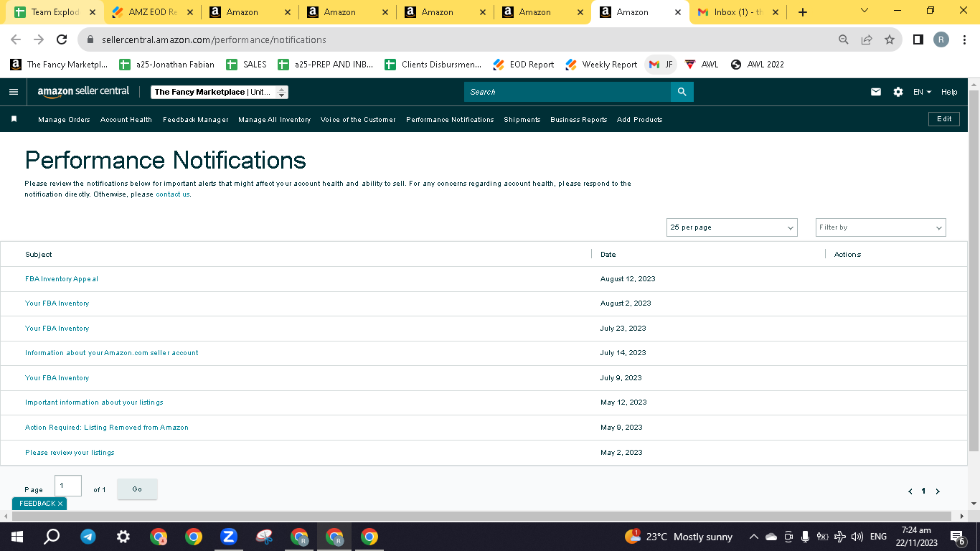Click the Amazon Seller Central logo
Viewport: 980px width, 551px height.
[83, 91]
